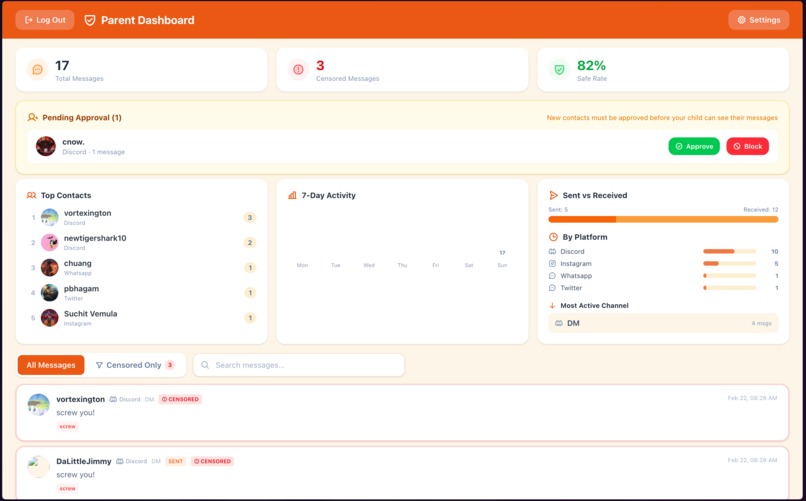Click the SENT badge on DaLittleJimmy's message
Screen dimensions: 806x501
pos(175,461)
